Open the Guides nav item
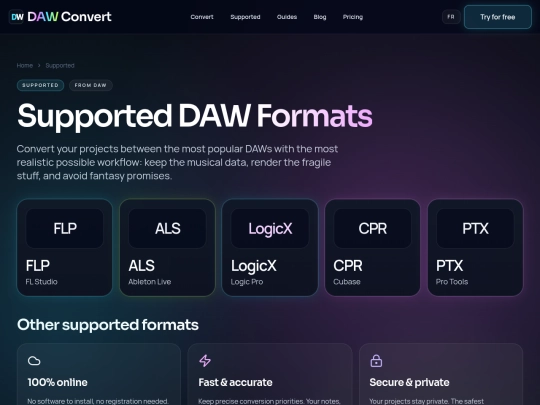The height and width of the screenshot is (405, 540). (287, 17)
